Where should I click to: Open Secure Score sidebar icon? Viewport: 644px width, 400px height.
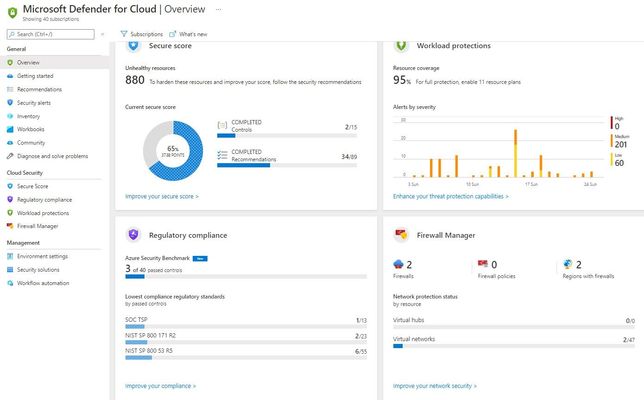(10, 186)
